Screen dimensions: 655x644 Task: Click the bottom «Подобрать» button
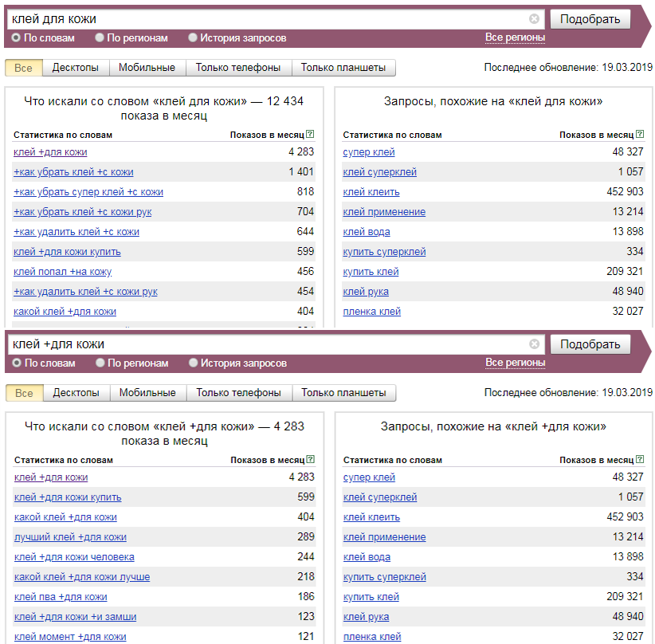[590, 344]
